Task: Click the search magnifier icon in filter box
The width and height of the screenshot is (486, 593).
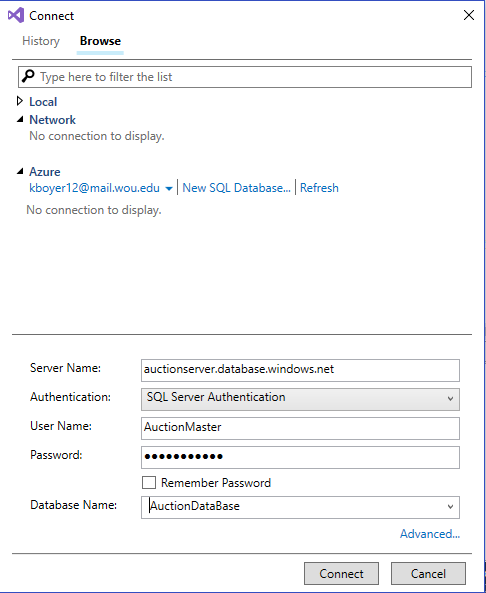Action: [x=28, y=76]
